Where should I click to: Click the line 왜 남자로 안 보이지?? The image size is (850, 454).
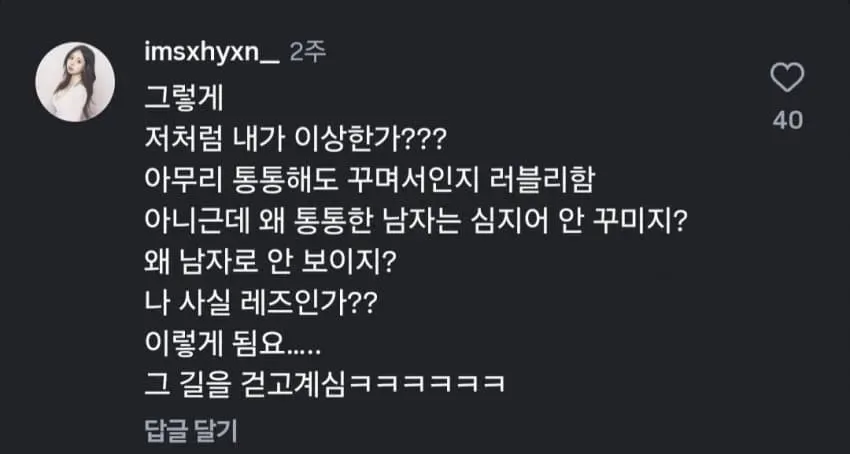(x=269, y=264)
